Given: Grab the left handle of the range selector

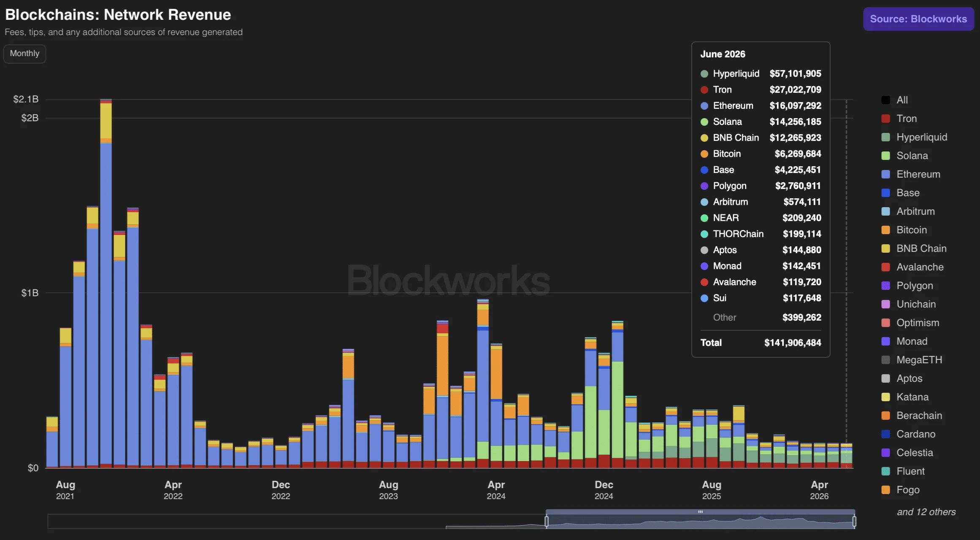Looking at the screenshot, I should pyautogui.click(x=547, y=521).
